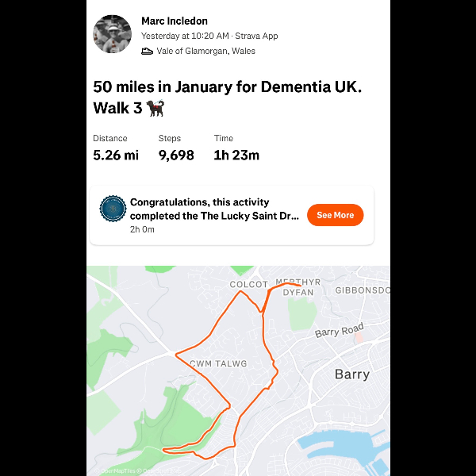Click the Barry town label on map

(352, 374)
